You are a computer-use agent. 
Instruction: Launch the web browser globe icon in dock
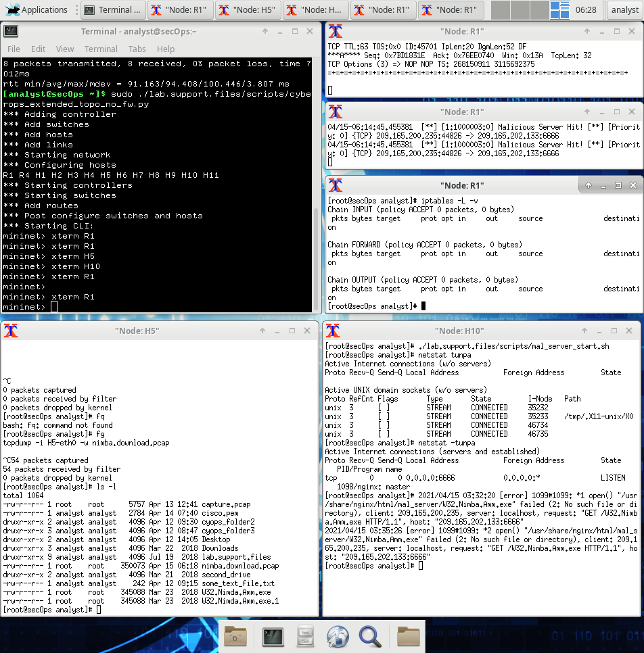tap(337, 636)
